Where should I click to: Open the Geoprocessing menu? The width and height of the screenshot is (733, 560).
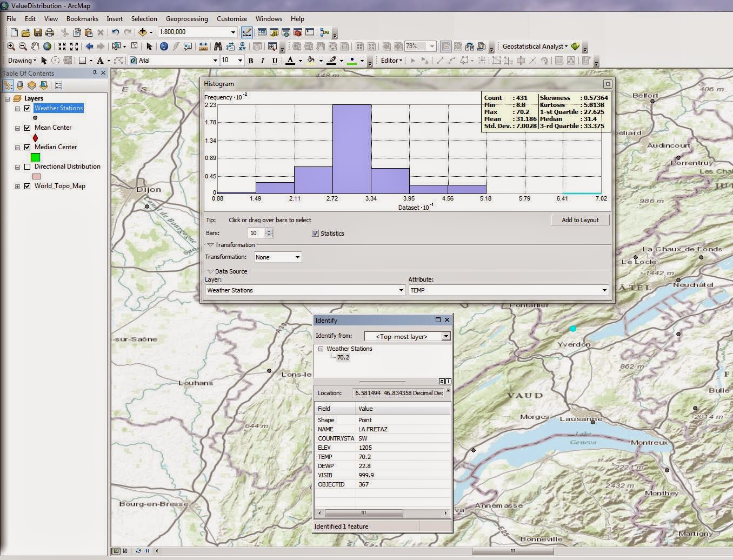(186, 18)
